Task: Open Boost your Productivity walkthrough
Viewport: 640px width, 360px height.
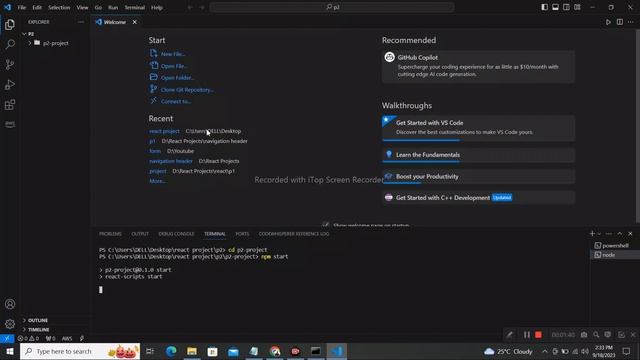Action: pos(478,177)
